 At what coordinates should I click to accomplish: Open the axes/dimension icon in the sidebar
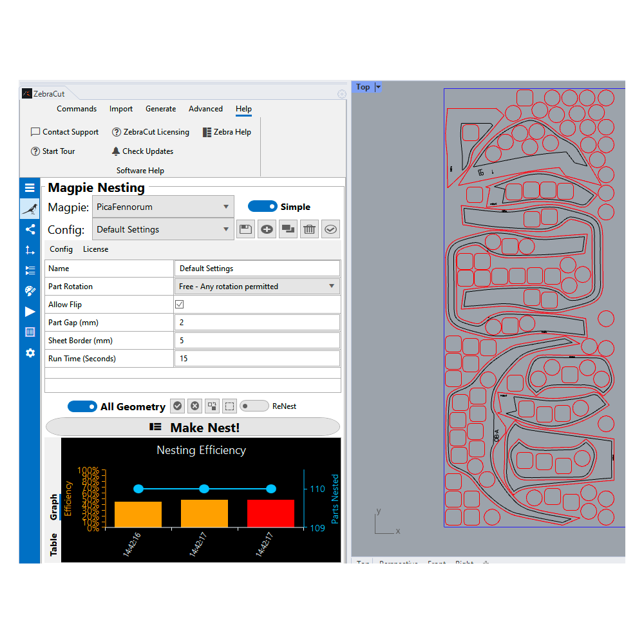(30, 250)
